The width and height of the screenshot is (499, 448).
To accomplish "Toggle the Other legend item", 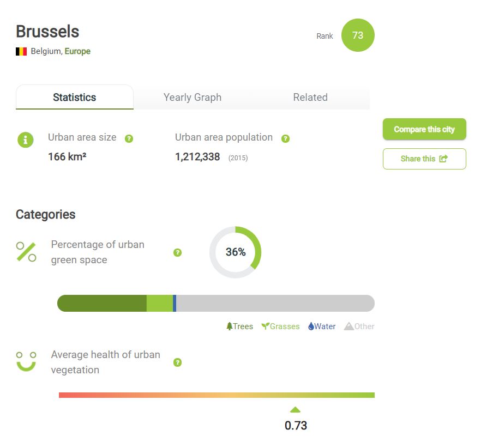I will pos(359,326).
